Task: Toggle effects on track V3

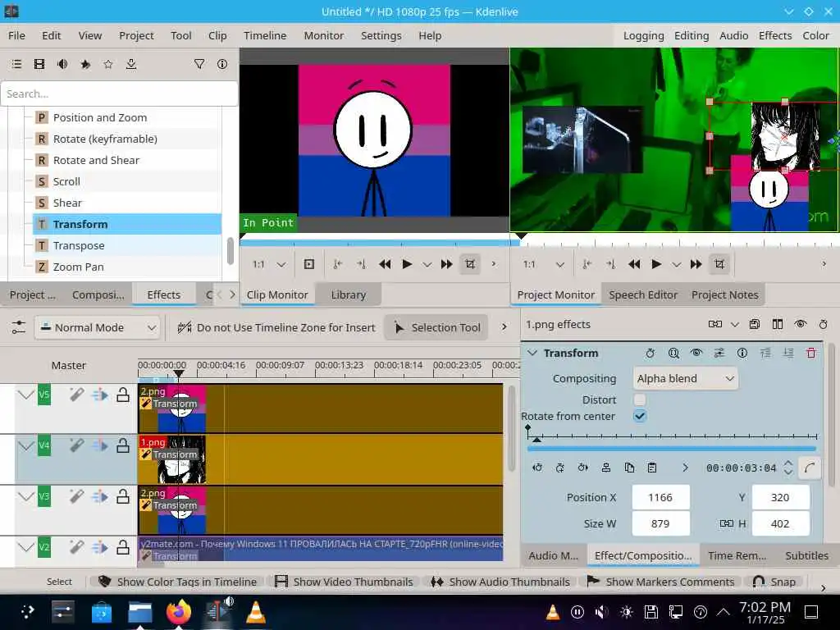Action: [76, 496]
